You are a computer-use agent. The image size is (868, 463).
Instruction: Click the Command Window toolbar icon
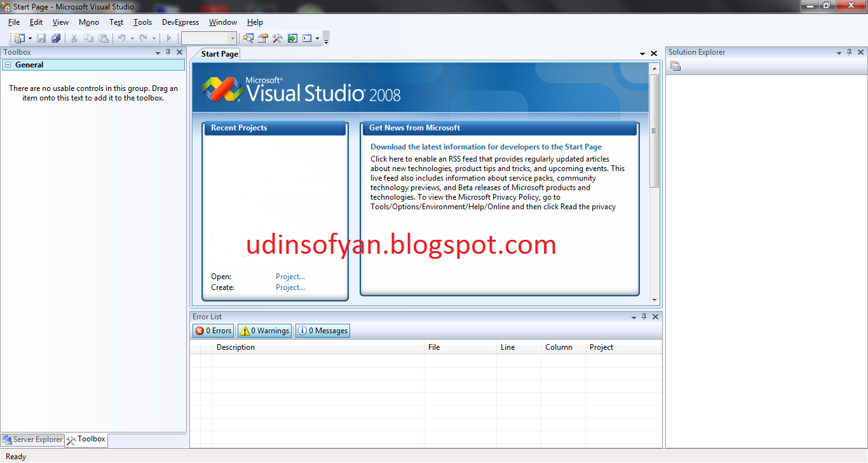(x=307, y=38)
